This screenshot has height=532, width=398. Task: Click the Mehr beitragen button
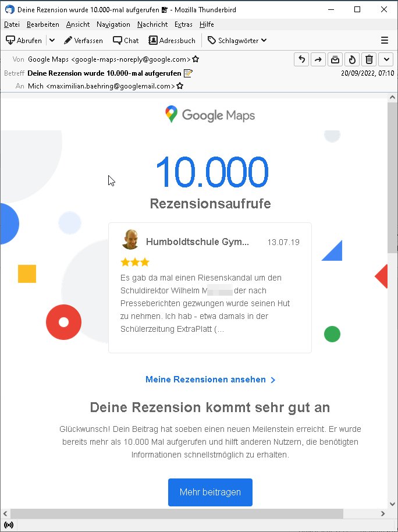click(210, 492)
